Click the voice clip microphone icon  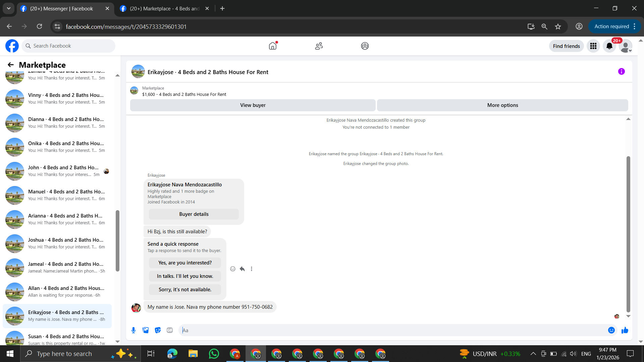tap(133, 330)
